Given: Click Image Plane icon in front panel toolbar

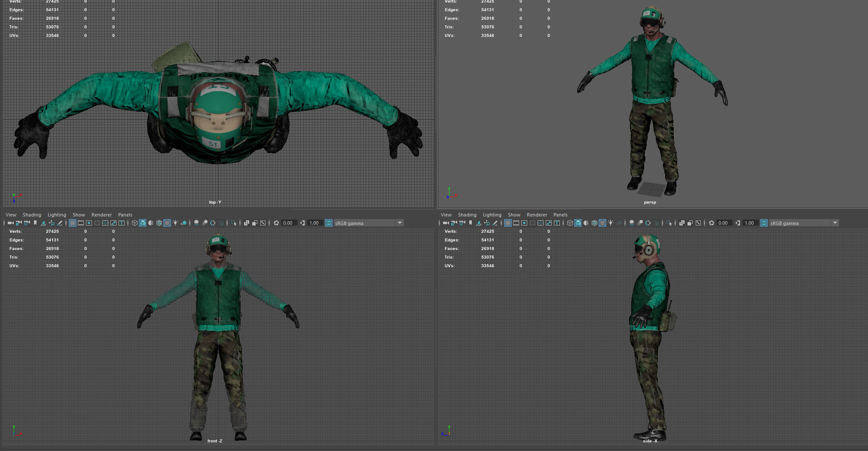Looking at the screenshot, I should (x=43, y=223).
